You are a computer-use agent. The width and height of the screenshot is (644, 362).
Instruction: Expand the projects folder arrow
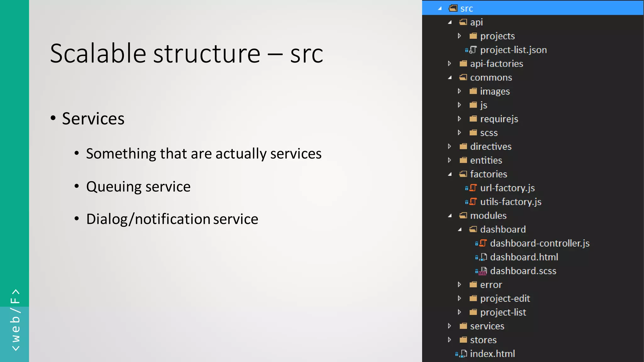[x=459, y=36]
